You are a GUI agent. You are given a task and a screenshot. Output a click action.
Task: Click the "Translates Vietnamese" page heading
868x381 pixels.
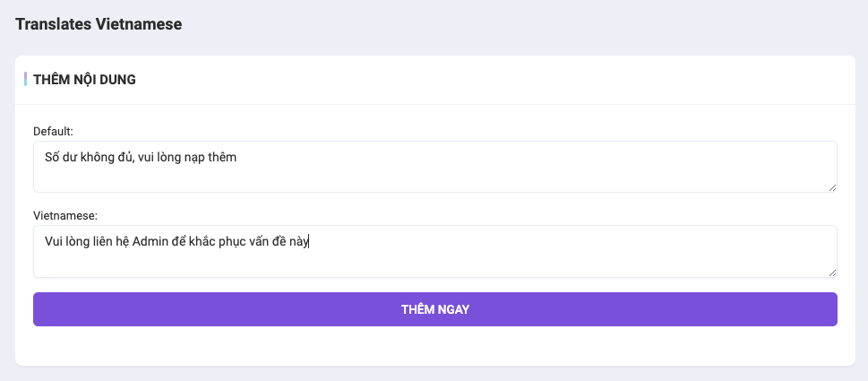[99, 24]
